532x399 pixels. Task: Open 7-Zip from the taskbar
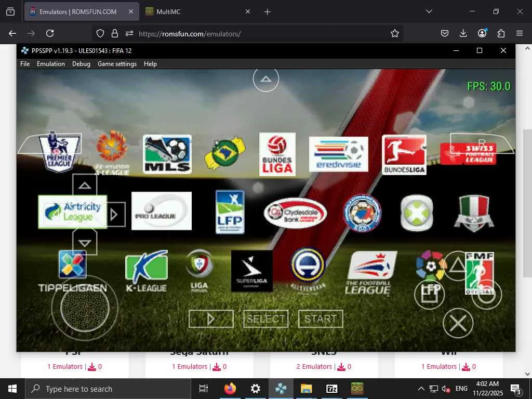(x=331, y=389)
